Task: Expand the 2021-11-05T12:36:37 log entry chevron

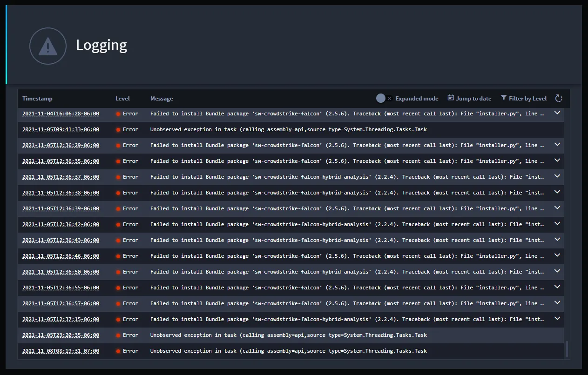Action: [557, 176]
